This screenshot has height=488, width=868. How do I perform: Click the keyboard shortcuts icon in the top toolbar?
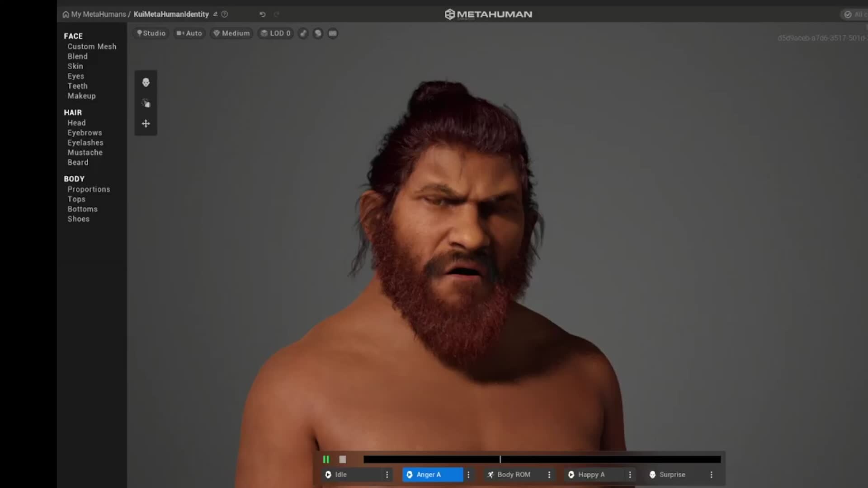[x=333, y=33]
